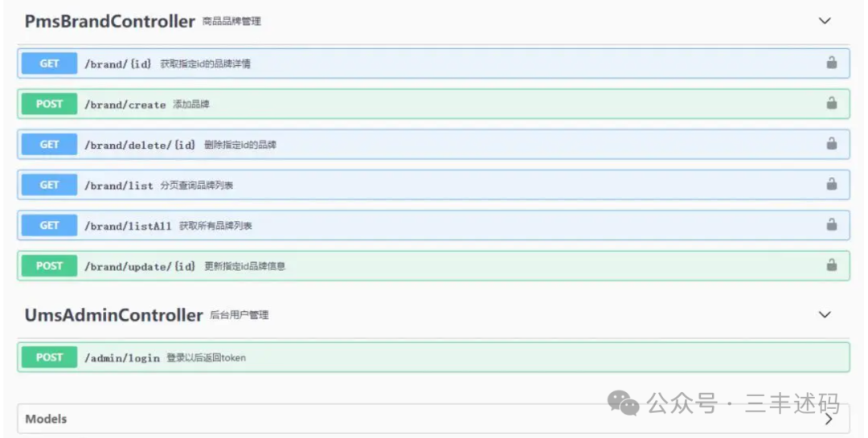Click '商品品牌管理' tag description
This screenshot has height=438, width=868.
[231, 22]
